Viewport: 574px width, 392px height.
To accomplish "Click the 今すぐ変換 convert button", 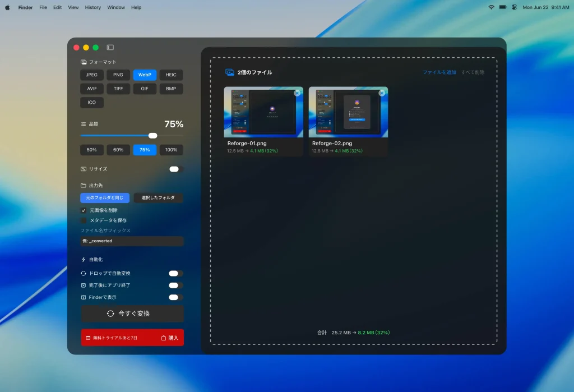I will 132,313.
